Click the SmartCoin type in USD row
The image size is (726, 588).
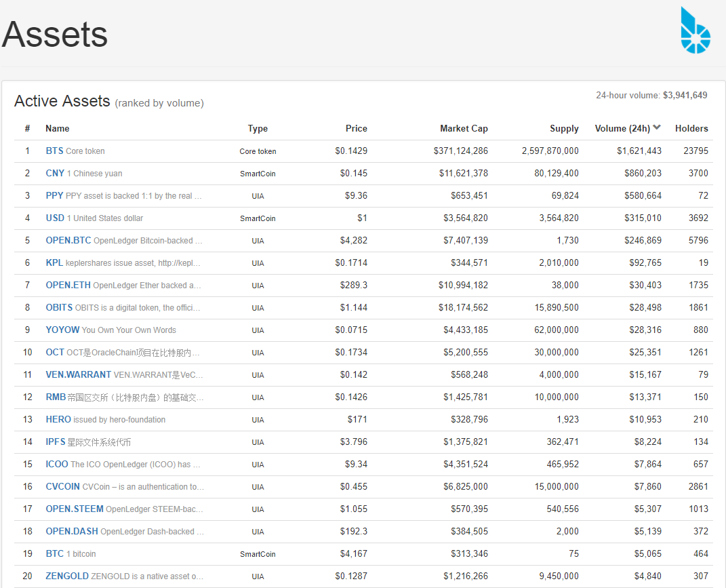click(258, 218)
